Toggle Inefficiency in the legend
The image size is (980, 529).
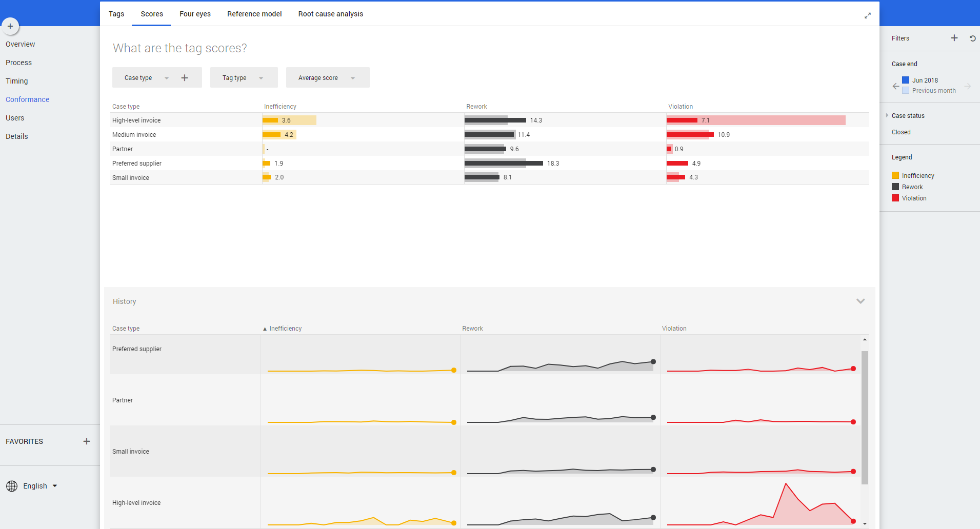tap(917, 176)
